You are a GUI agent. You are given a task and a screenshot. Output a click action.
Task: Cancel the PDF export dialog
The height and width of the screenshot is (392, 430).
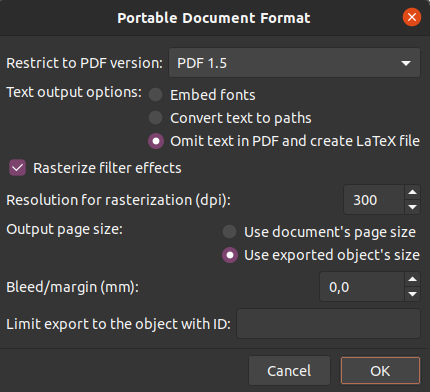click(289, 371)
